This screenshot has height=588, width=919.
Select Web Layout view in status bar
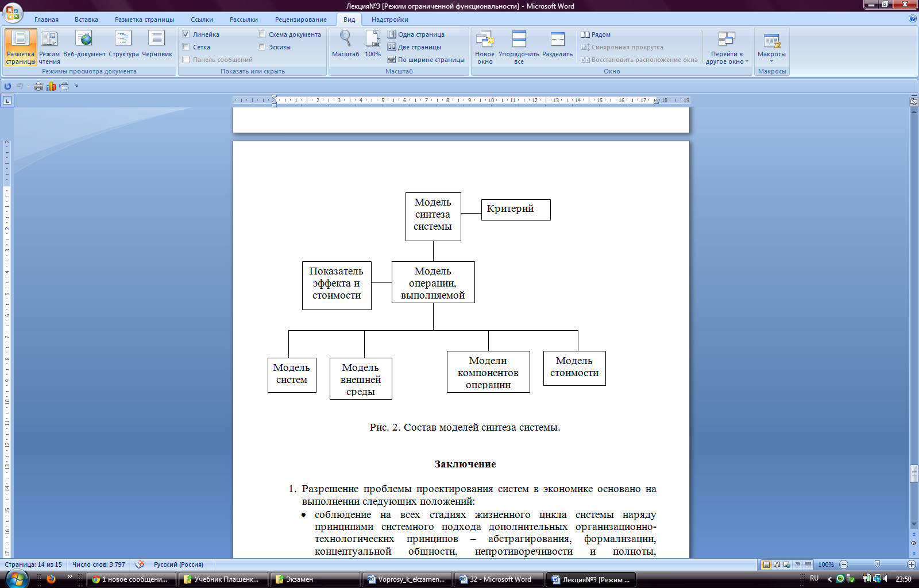point(787,564)
